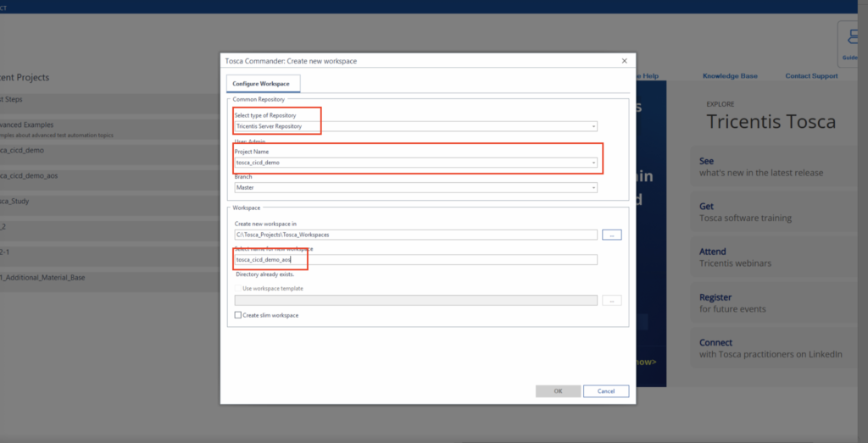Viewport: 868px width, 443px height.
Task: Open the Branch dropdown showing Master
Action: pos(415,187)
